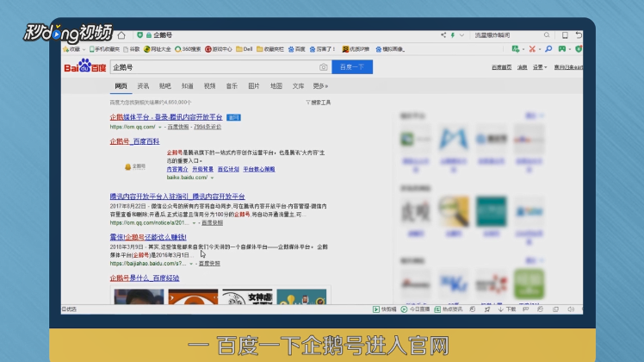
Task: Open the 企鹅号 Baike thumbnail image
Action: 135,166
